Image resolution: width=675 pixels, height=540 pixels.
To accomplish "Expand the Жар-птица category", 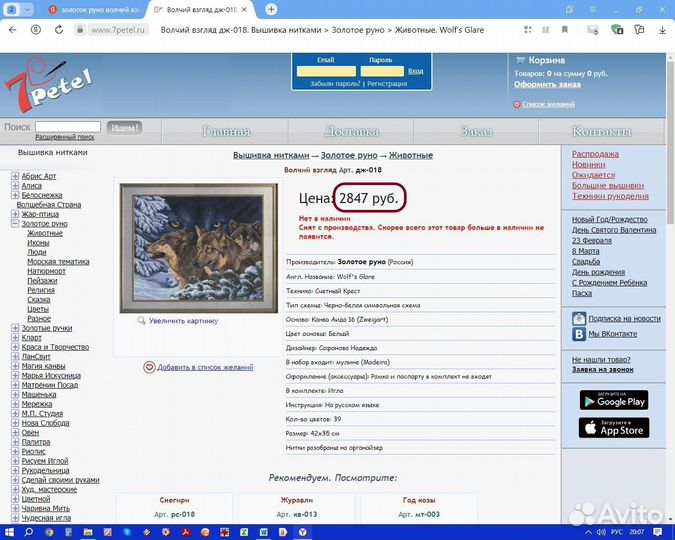I will 15,214.
